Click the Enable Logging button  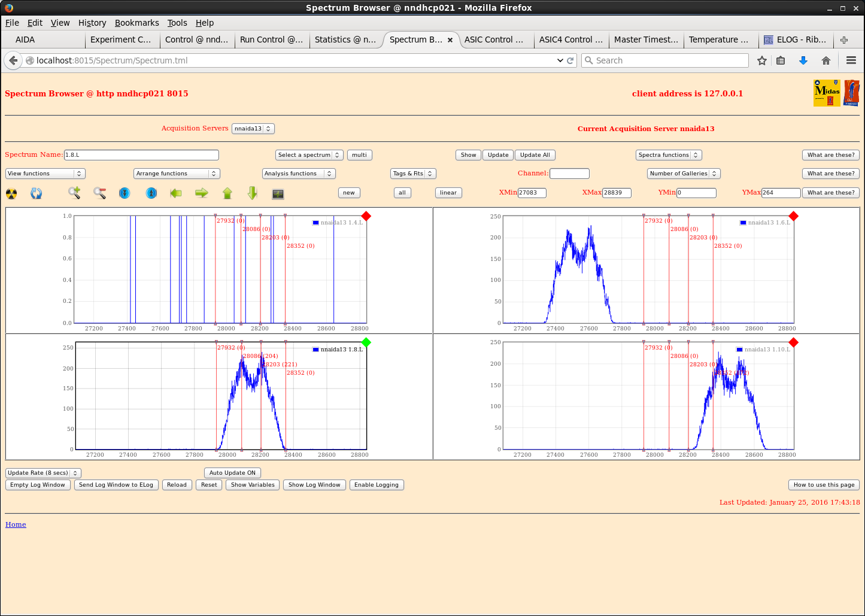coord(376,485)
